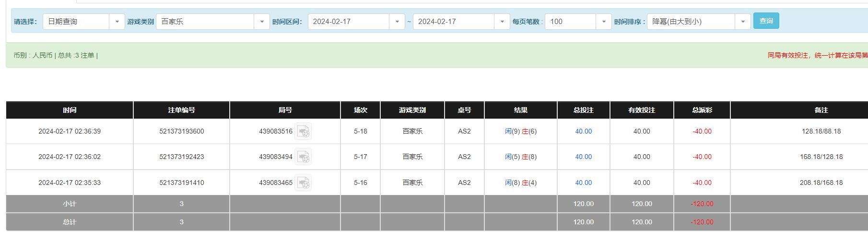Viewport: 868px width, 232px height.
Task: Click remark 128.18/88.18
Action: [821, 131]
